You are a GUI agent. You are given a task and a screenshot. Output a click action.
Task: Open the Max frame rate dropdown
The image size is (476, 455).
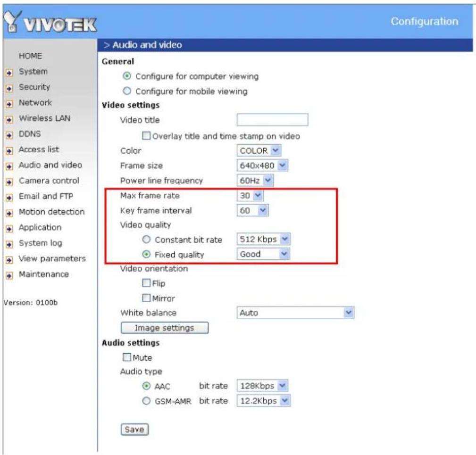[250, 195]
